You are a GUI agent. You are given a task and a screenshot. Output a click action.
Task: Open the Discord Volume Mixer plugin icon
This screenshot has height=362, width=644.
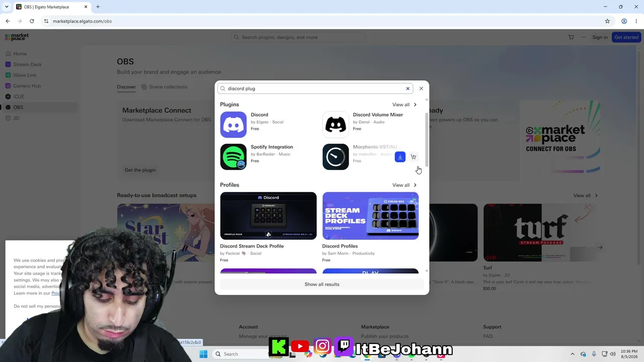(x=336, y=125)
